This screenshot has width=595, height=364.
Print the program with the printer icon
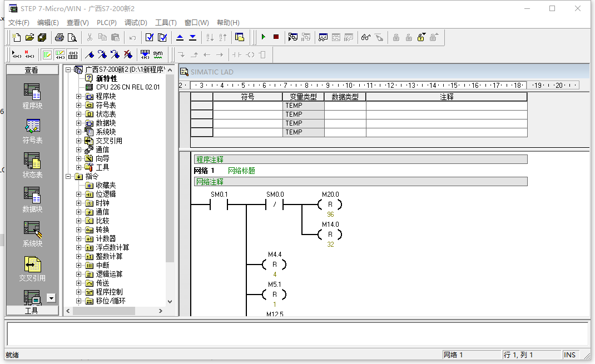(59, 37)
